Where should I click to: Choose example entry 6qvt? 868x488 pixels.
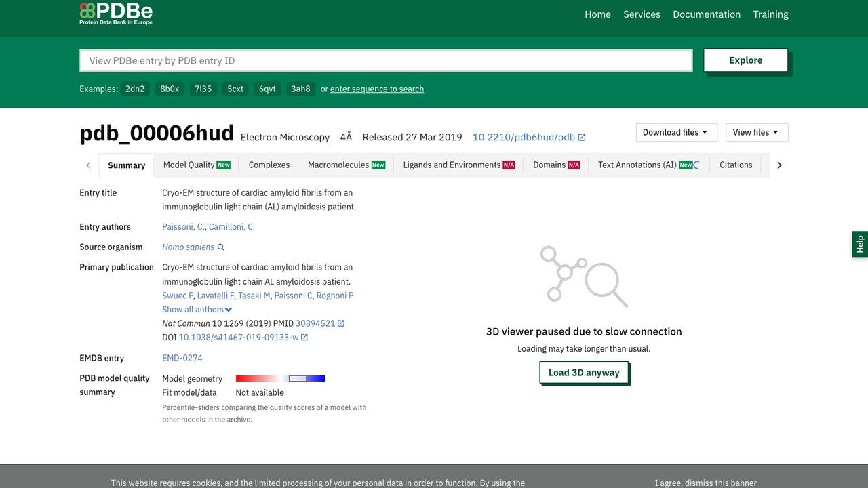pyautogui.click(x=267, y=89)
